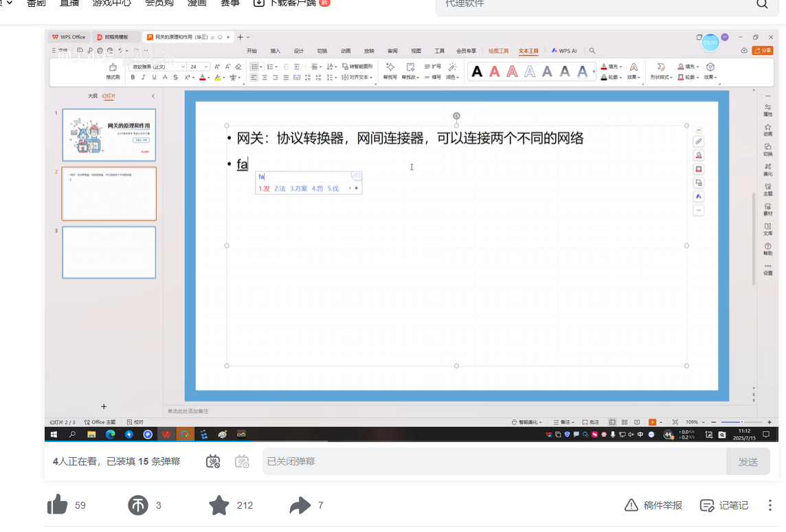Open the WPS AI menu item

pyautogui.click(x=565, y=50)
